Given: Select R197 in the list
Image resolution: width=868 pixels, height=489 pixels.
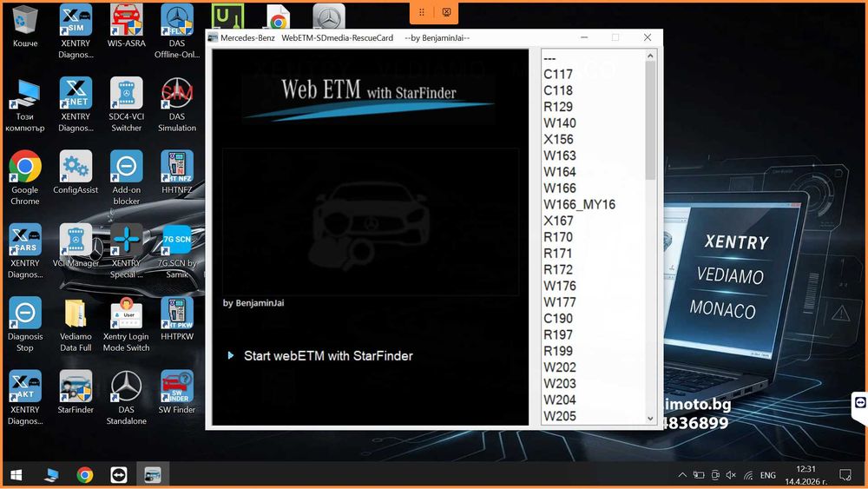Looking at the screenshot, I should [558, 335].
